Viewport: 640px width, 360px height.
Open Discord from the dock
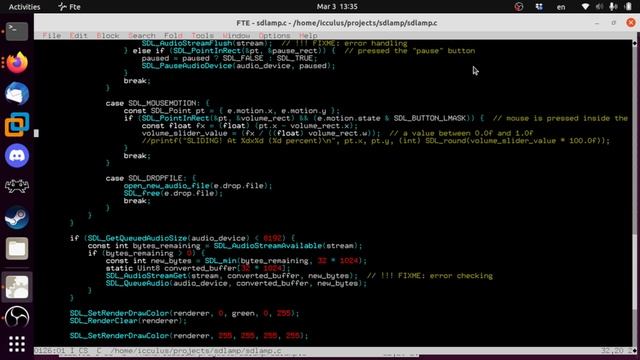(x=17, y=156)
